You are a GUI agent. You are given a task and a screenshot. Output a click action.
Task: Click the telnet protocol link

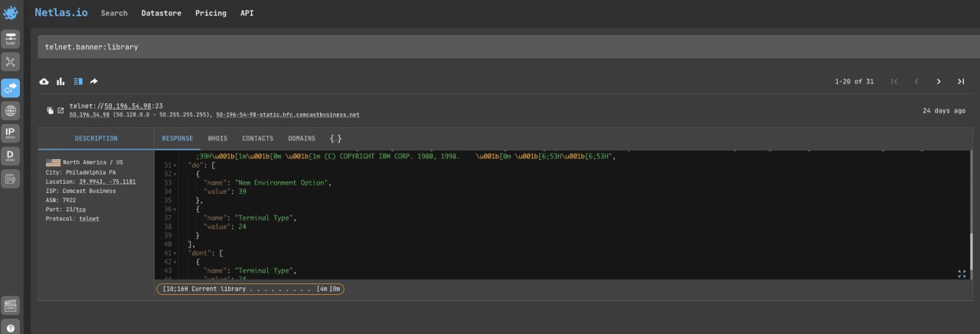(x=89, y=218)
